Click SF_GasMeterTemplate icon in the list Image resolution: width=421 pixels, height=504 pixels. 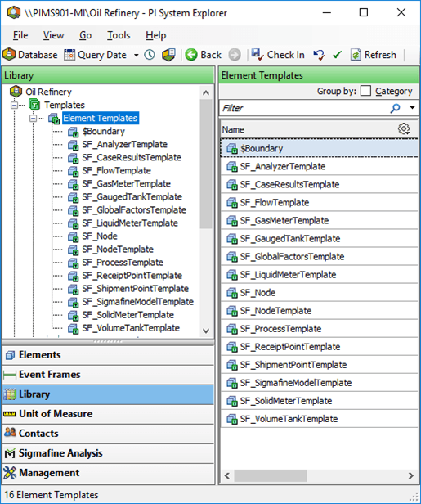(232, 221)
